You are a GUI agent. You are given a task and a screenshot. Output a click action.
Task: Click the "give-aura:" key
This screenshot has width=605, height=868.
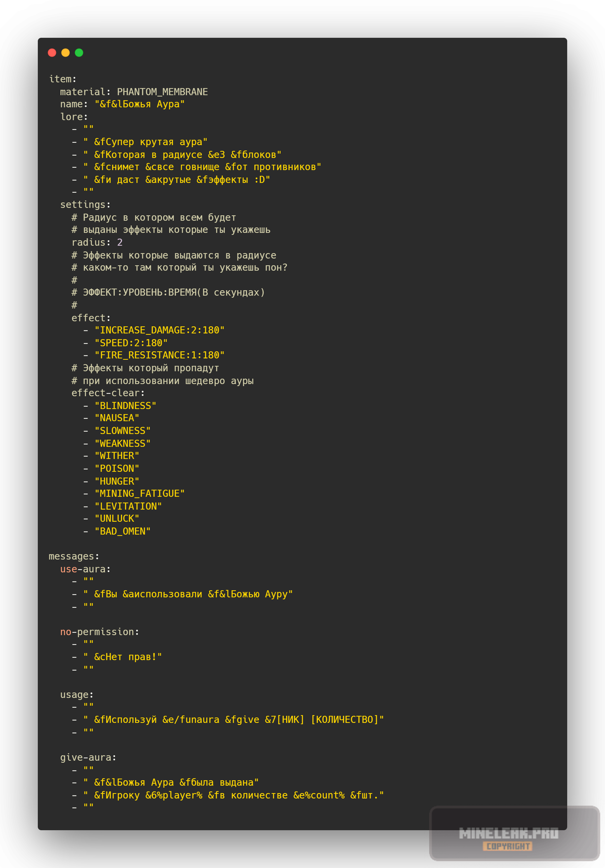click(x=88, y=757)
